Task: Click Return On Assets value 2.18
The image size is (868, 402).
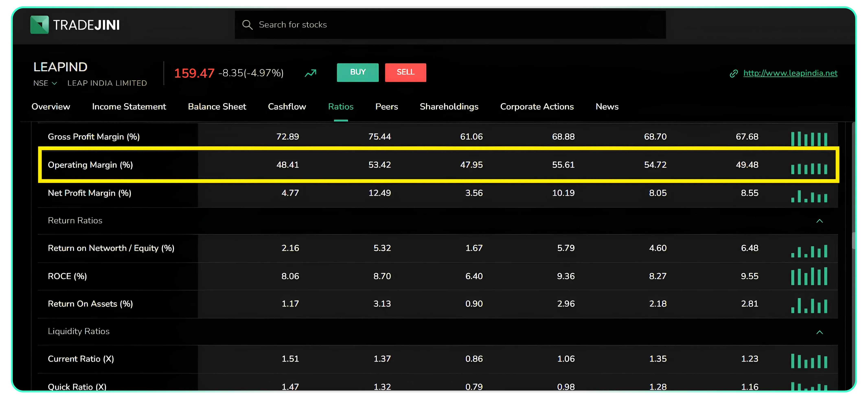Action: (x=658, y=304)
